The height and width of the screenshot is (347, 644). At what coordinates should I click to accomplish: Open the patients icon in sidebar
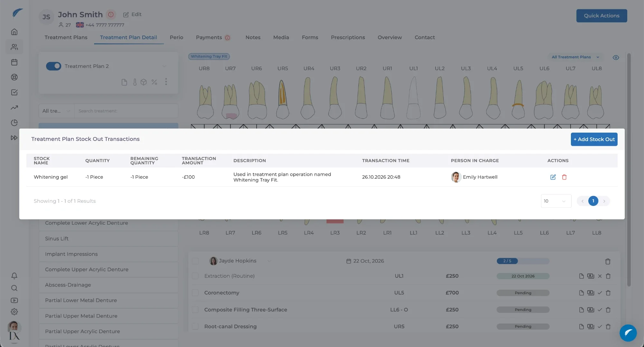[x=14, y=47]
